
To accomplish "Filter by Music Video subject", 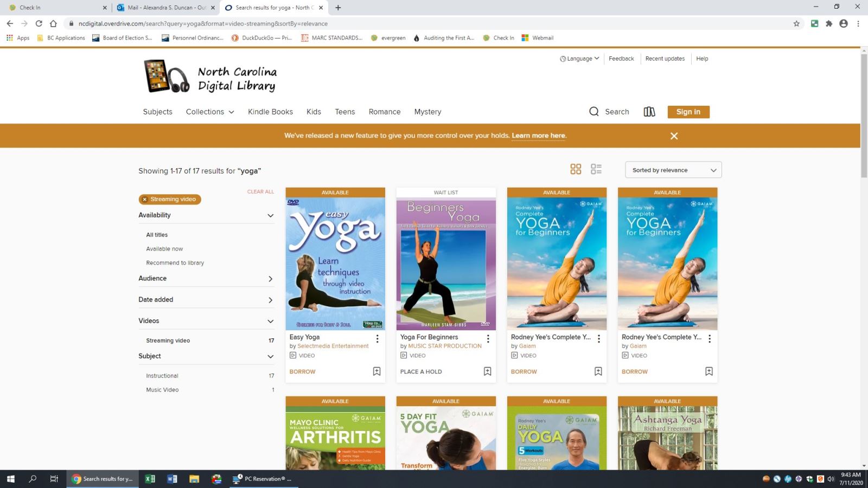I will (x=162, y=390).
